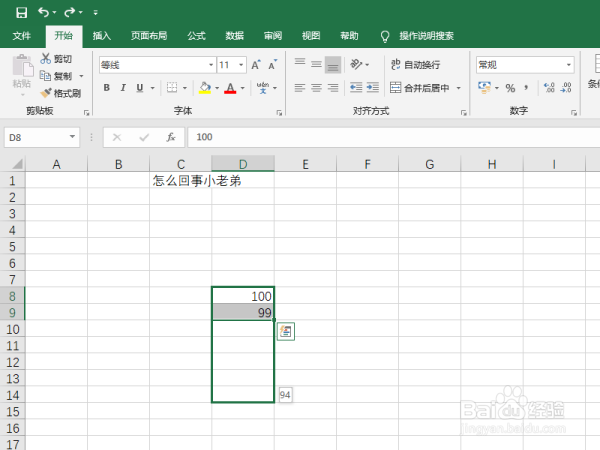Open the font name dropdown

point(211,65)
